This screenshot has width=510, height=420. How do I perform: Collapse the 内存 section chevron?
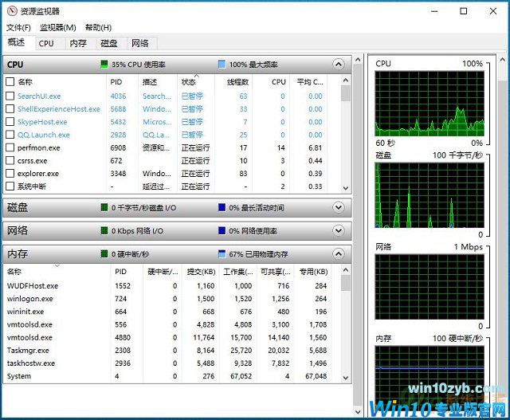click(x=338, y=253)
